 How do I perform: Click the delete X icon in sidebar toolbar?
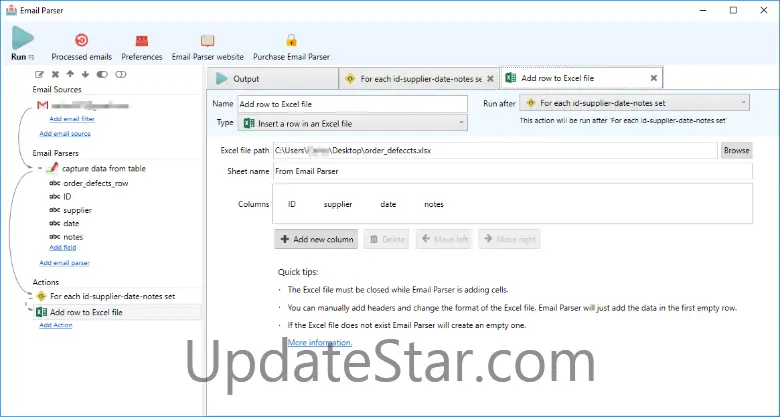(x=55, y=75)
